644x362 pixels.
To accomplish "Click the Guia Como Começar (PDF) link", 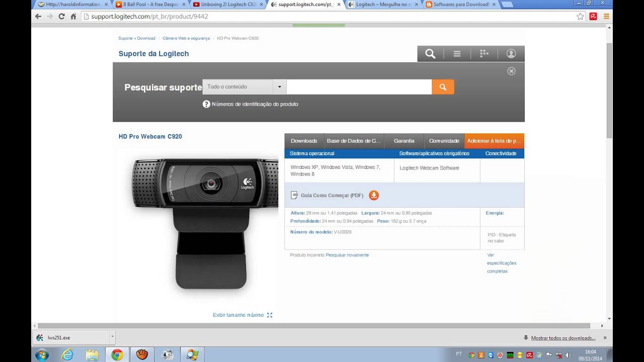I will click(x=332, y=195).
